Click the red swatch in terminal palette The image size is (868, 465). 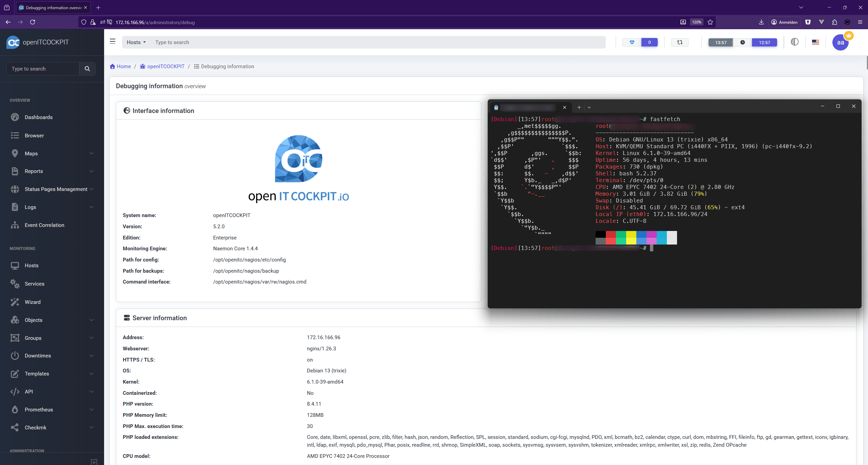point(611,234)
